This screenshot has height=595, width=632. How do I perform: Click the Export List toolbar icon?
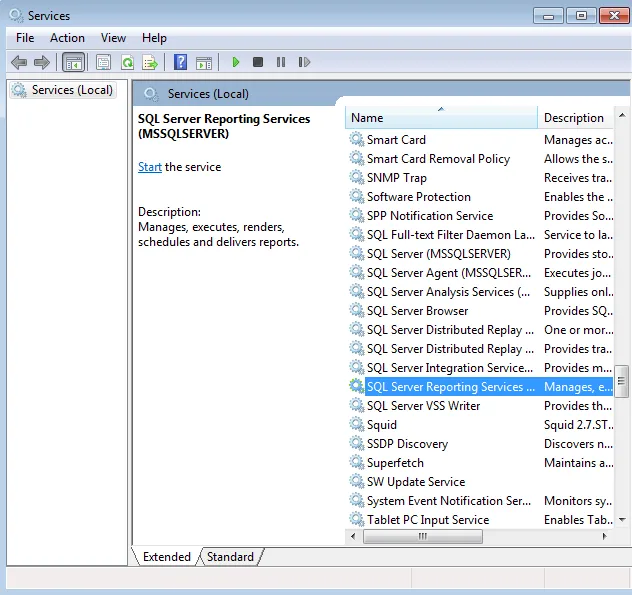(x=150, y=62)
